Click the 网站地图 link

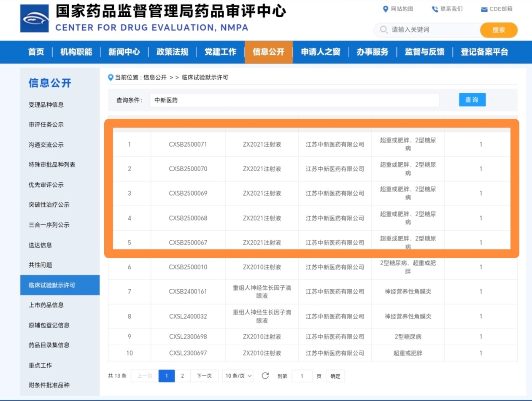coord(402,9)
